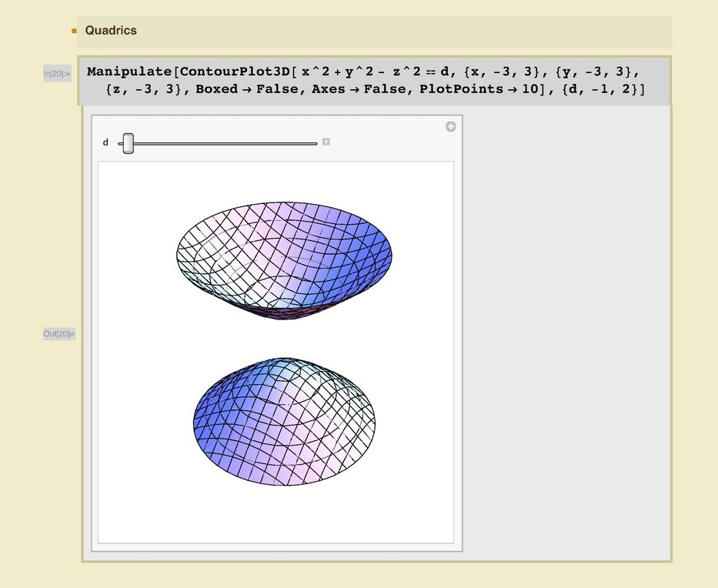Image resolution: width=718 pixels, height=588 pixels.
Task: Click the lower dome-shaped surface in plot
Action: [285, 423]
